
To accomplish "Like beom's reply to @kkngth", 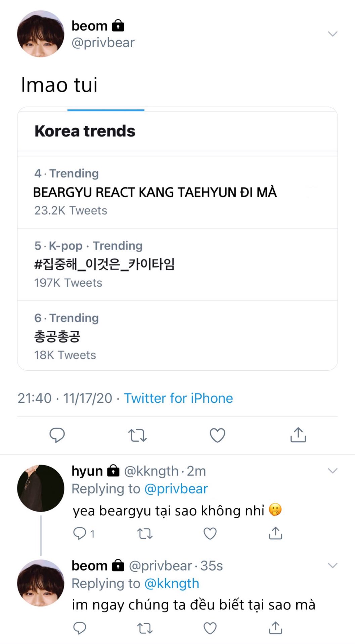I will click(210, 628).
